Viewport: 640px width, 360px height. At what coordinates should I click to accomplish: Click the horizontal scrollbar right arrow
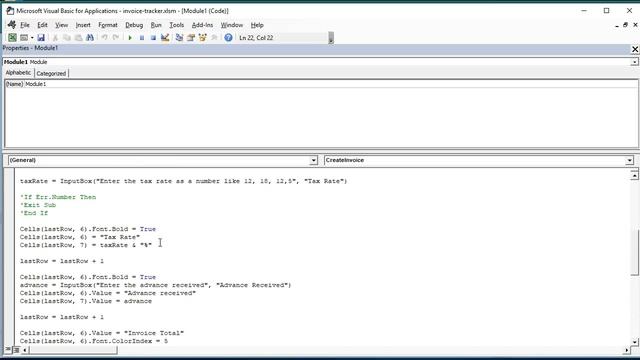[x=627, y=350]
